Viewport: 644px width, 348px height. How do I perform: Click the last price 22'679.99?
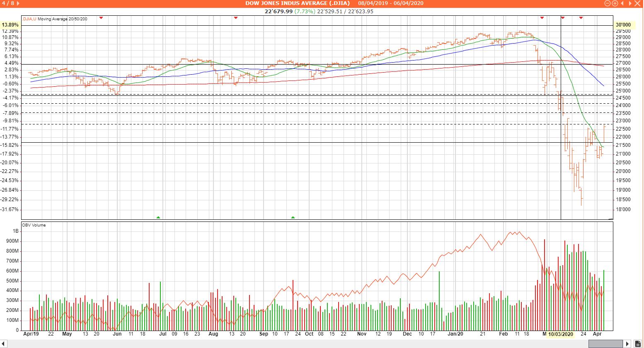click(278, 11)
